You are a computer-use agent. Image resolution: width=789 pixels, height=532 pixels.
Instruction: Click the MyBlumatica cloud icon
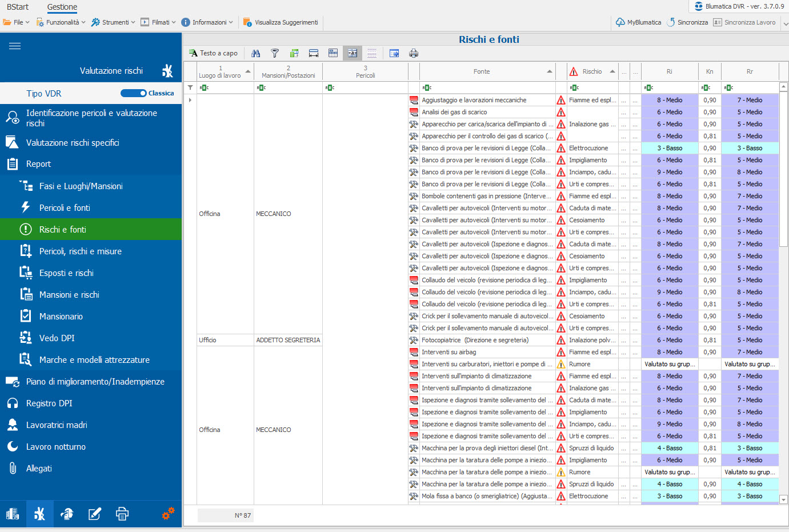[620, 22]
